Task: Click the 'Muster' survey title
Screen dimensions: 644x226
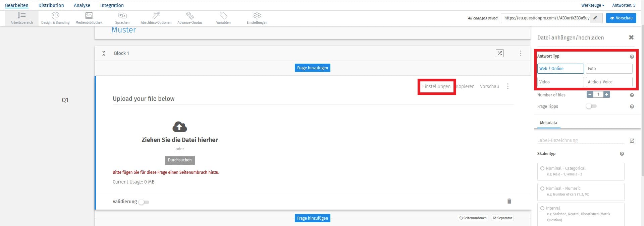Action: (124, 30)
